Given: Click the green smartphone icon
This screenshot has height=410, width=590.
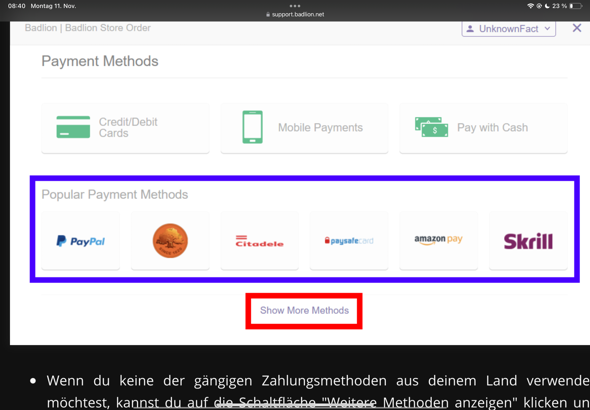Looking at the screenshot, I should (252, 127).
